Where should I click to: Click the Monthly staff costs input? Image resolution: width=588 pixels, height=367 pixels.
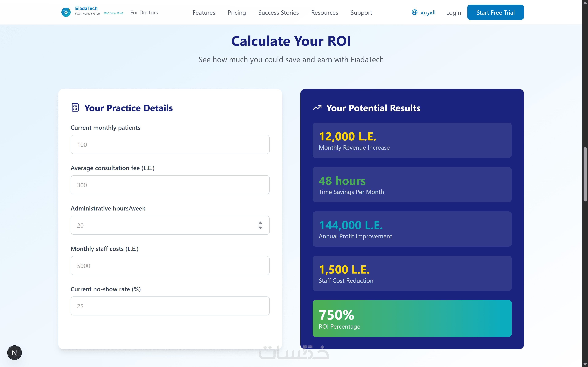170,266
